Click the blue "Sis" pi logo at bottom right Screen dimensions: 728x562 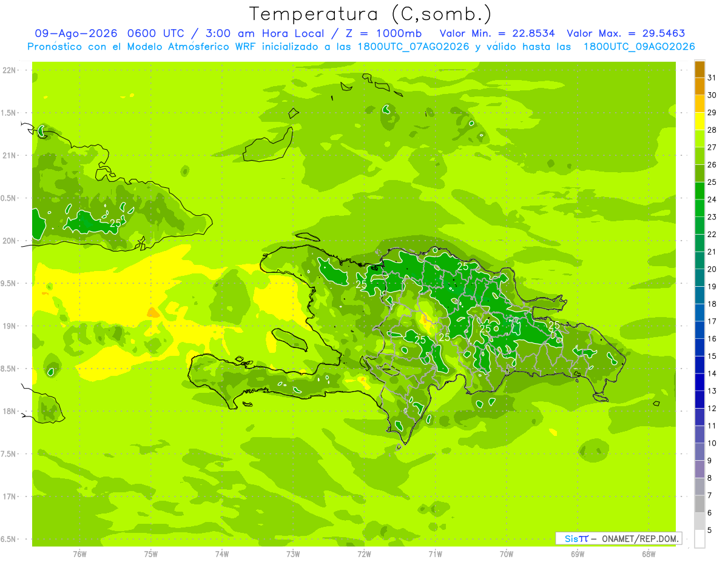(576, 538)
